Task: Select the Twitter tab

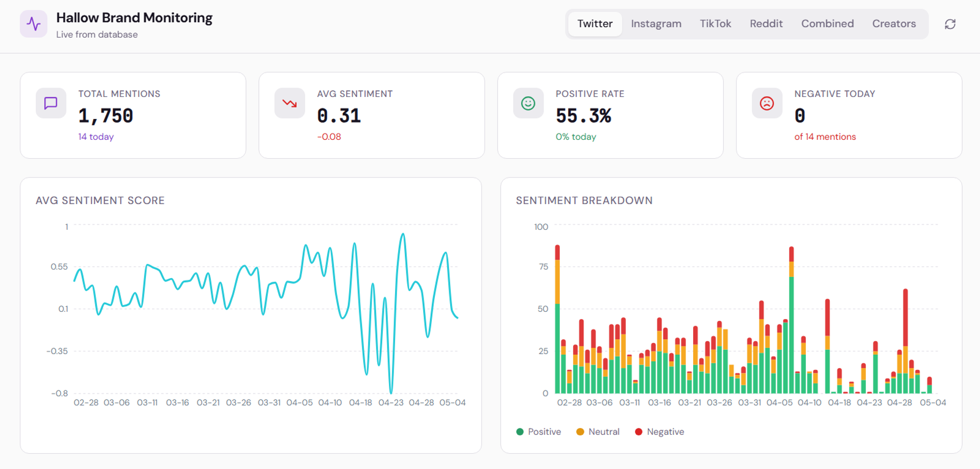Action: pos(595,24)
